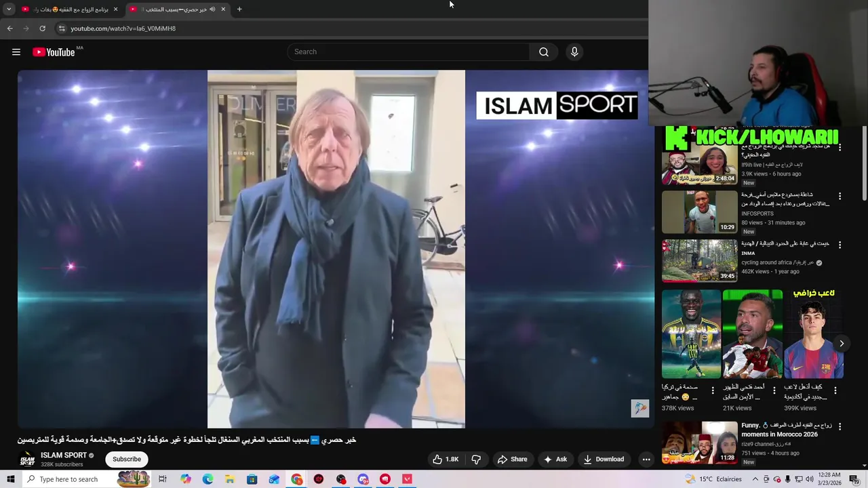Open the 21K views Short thumbnail

point(753,334)
